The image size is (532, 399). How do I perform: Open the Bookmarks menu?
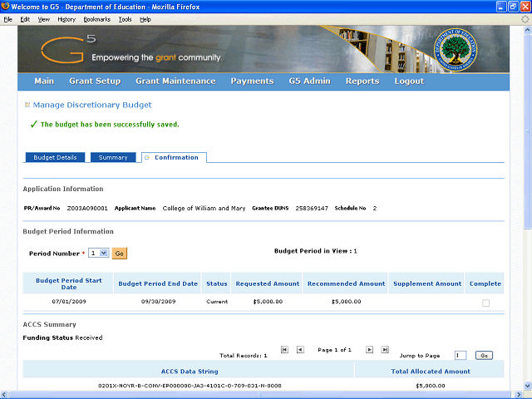pyautogui.click(x=96, y=19)
